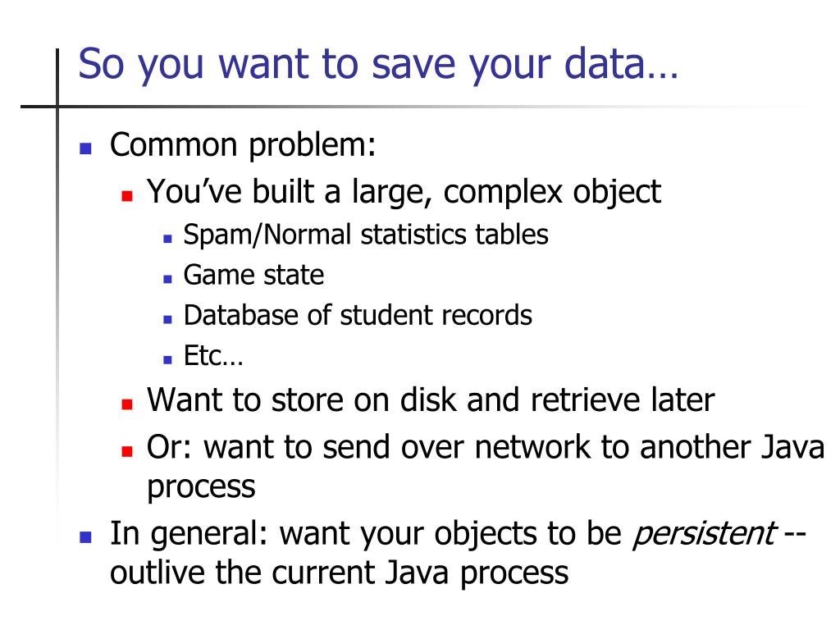Click the text 'outlive the current Java process'
Image resolution: width=840 pixels, height=630 pixels.
tap(339, 573)
